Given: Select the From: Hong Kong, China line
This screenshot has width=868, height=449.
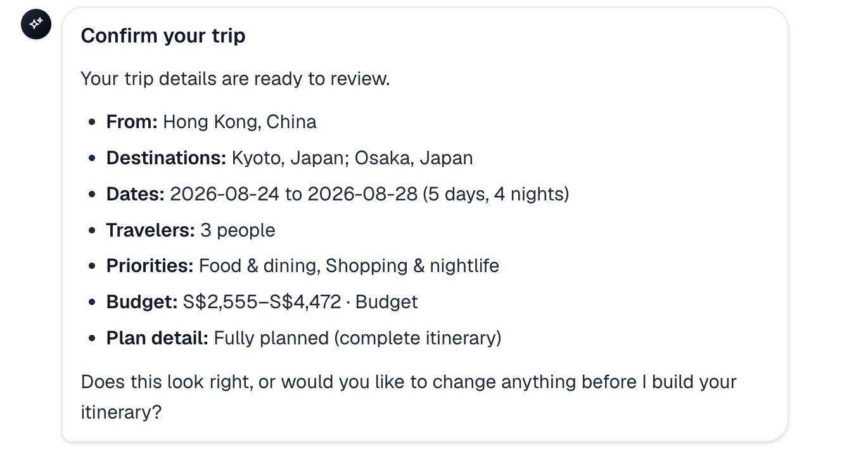Looking at the screenshot, I should (x=211, y=122).
